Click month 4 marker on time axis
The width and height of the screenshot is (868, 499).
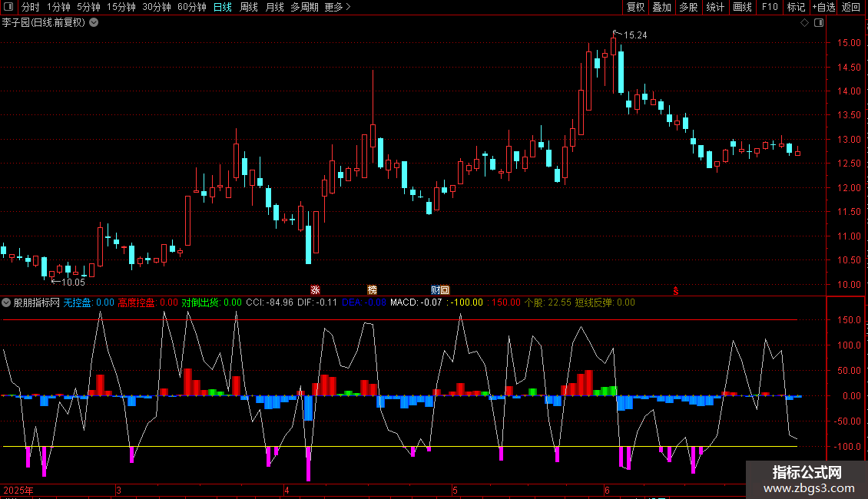287,491
